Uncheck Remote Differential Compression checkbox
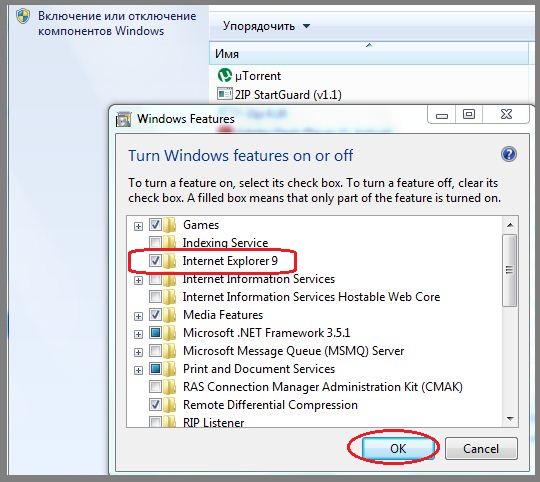Screen dimensions: 540x482 155,405
